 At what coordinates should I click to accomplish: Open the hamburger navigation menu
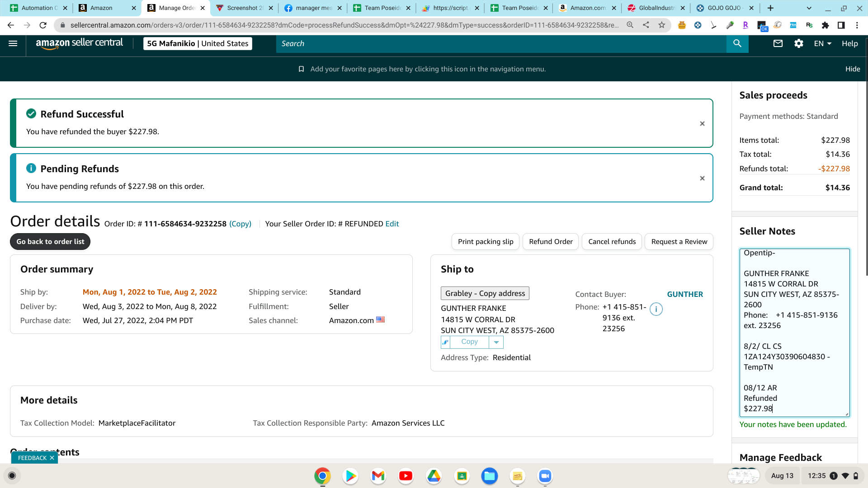[x=13, y=43]
